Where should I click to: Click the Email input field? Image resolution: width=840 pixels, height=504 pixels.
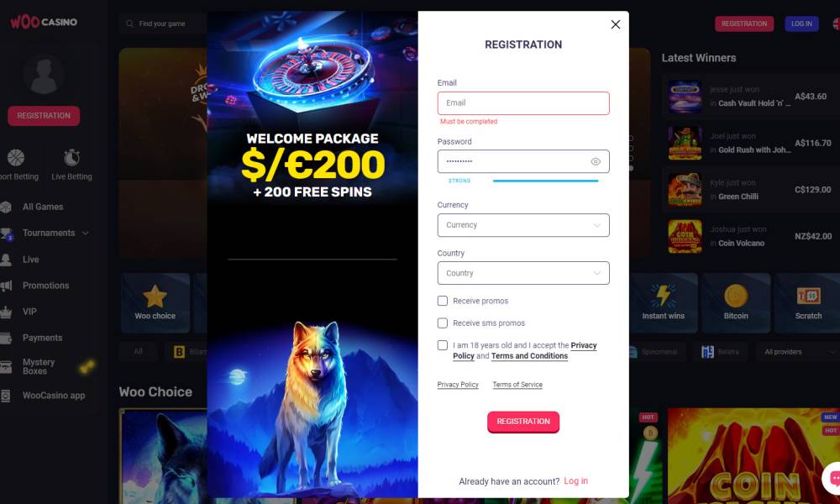click(x=523, y=102)
